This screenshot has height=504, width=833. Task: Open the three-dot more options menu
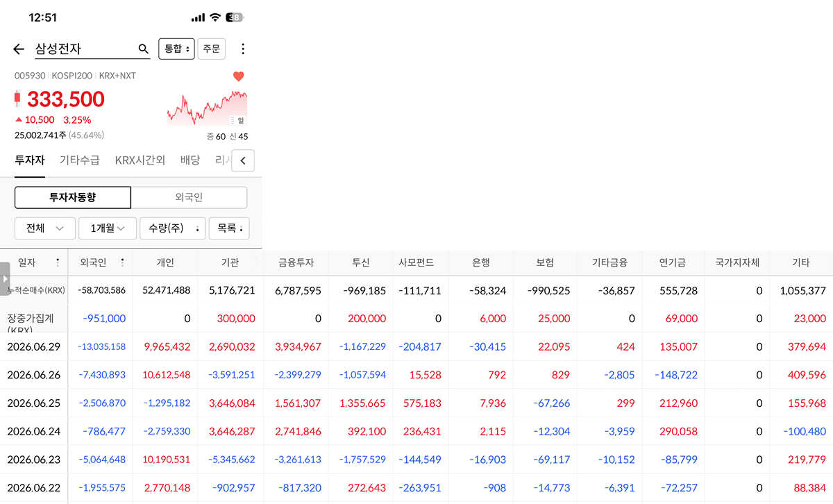coord(243,49)
